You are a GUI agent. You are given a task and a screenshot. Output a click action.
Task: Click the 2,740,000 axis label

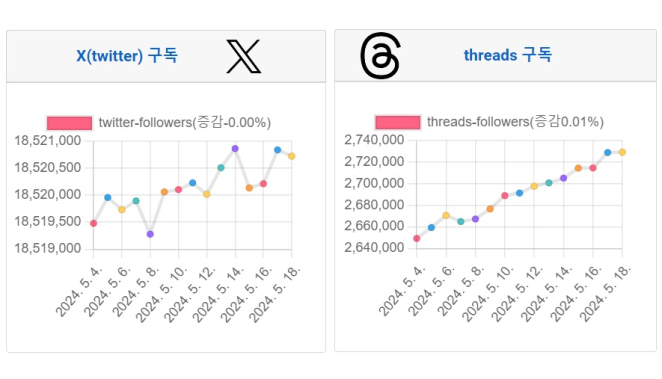tap(374, 140)
